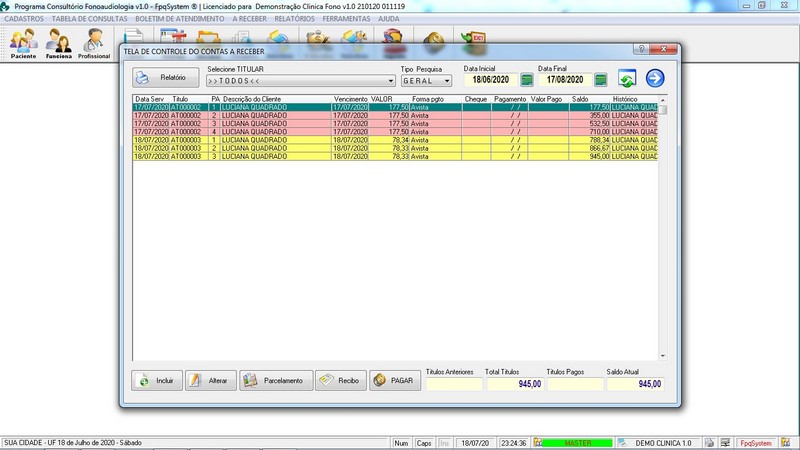Open the CADASTROS menu
This screenshot has width=800, height=450.
23,18
